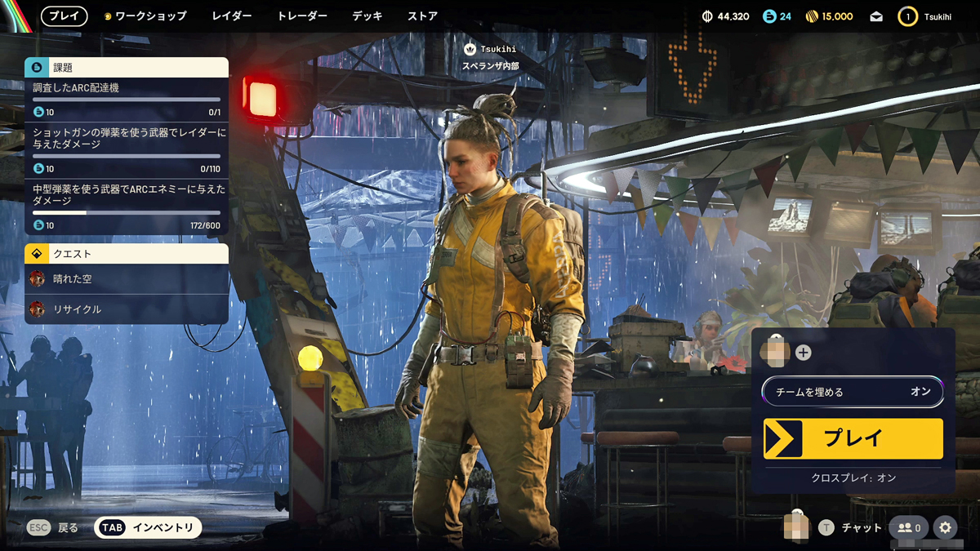Click the 44,320 coin currency icon
The height and width of the screenshot is (551, 980).
[707, 16]
